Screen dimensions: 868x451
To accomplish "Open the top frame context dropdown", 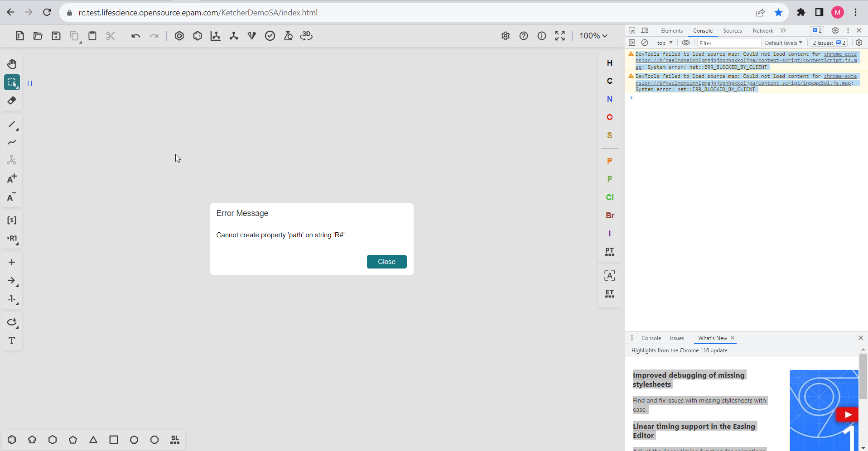I will point(664,43).
